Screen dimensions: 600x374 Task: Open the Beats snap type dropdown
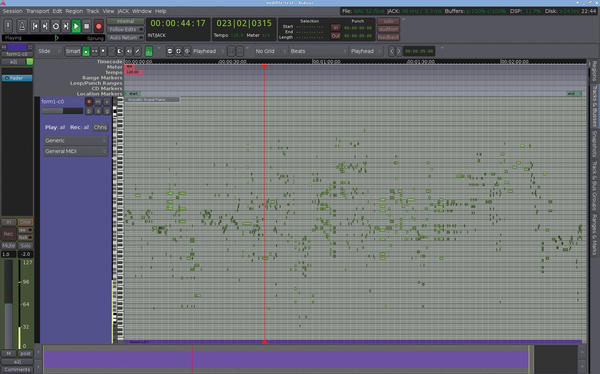318,51
